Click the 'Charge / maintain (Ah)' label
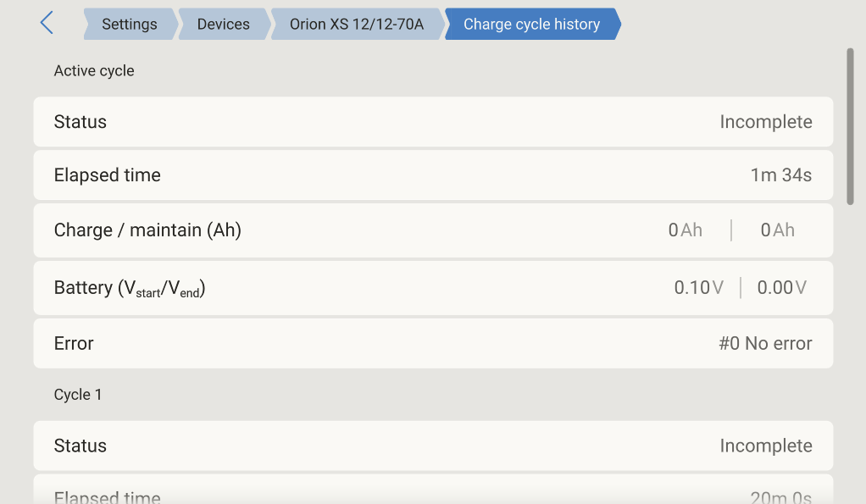 (x=147, y=230)
